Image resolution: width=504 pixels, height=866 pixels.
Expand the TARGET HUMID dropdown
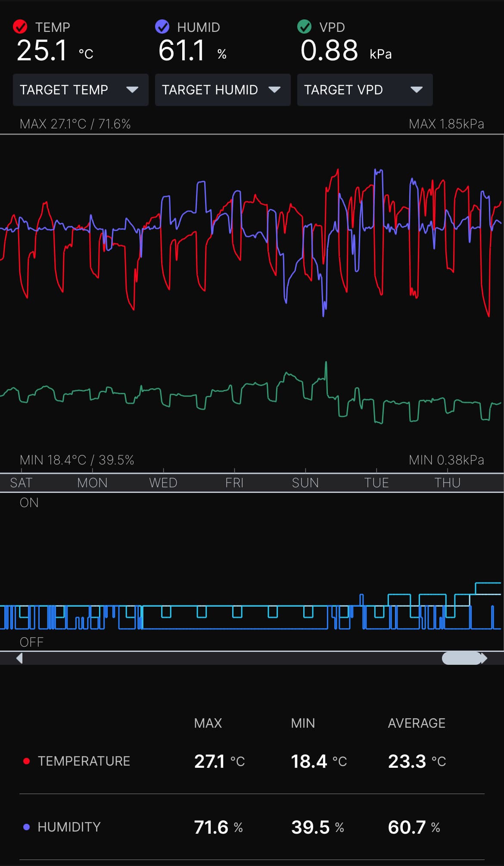(222, 90)
